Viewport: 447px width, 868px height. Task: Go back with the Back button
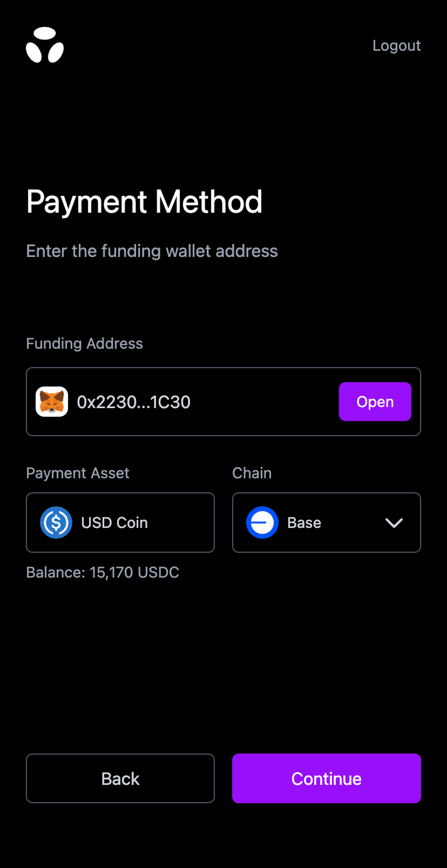tap(120, 778)
